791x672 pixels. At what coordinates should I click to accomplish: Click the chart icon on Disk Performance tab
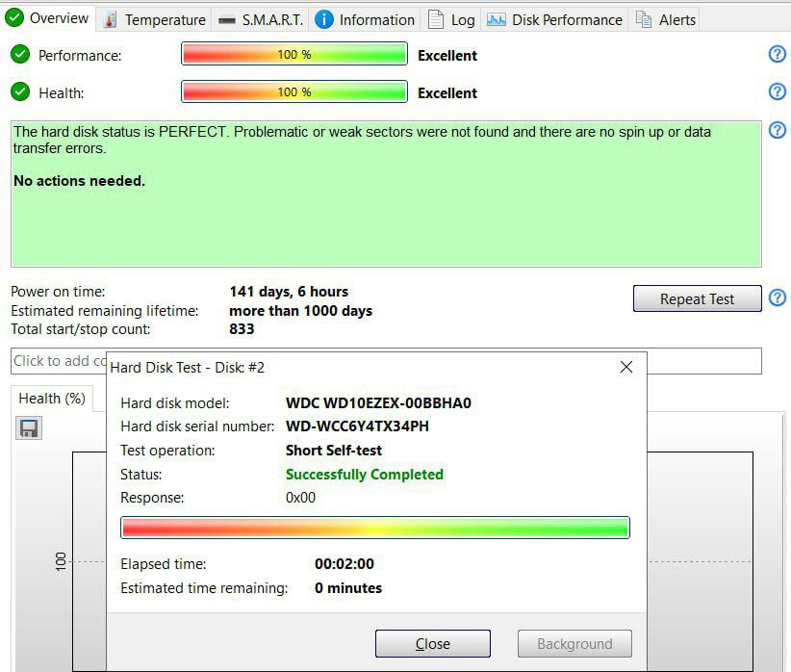(496, 19)
